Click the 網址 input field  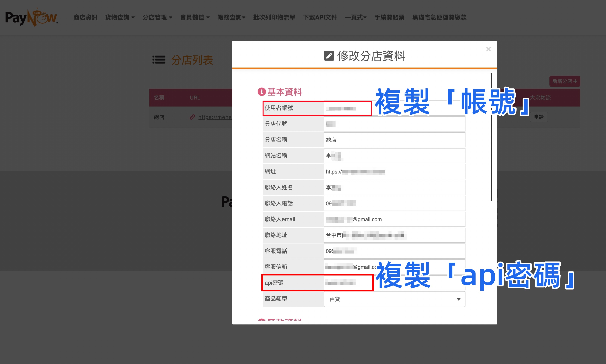tap(394, 172)
